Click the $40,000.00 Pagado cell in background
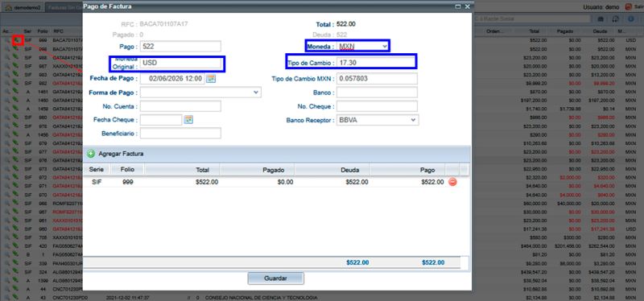644x301 pixels. [x=569, y=203]
